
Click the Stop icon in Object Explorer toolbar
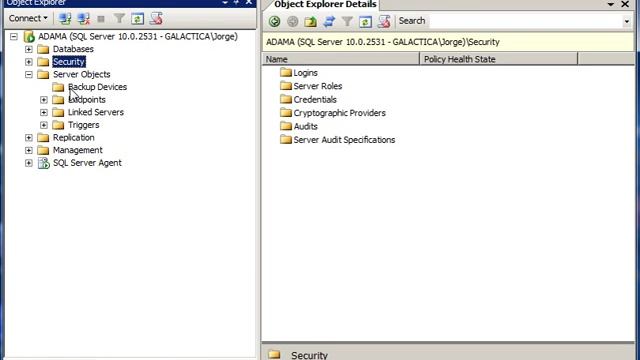(x=101, y=19)
